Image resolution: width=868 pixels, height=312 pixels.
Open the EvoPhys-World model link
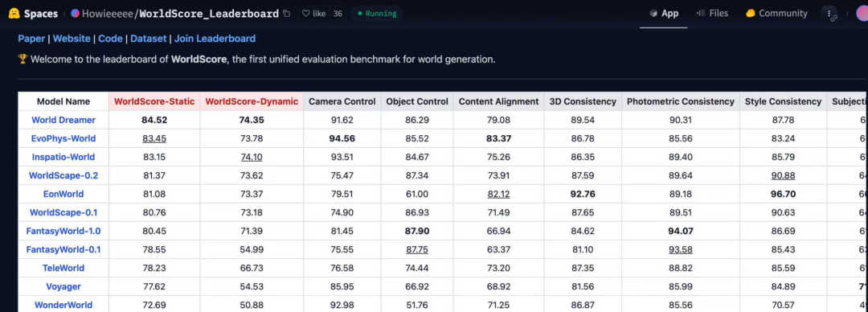[x=63, y=138]
